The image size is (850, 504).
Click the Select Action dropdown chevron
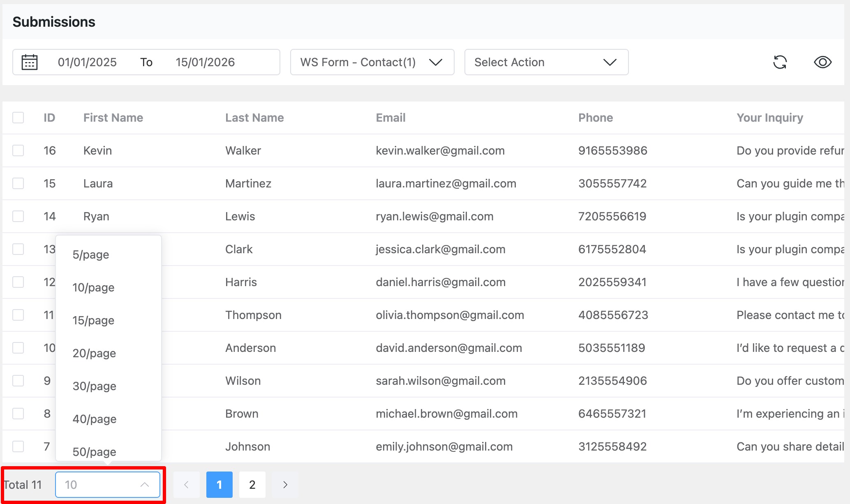click(x=610, y=62)
